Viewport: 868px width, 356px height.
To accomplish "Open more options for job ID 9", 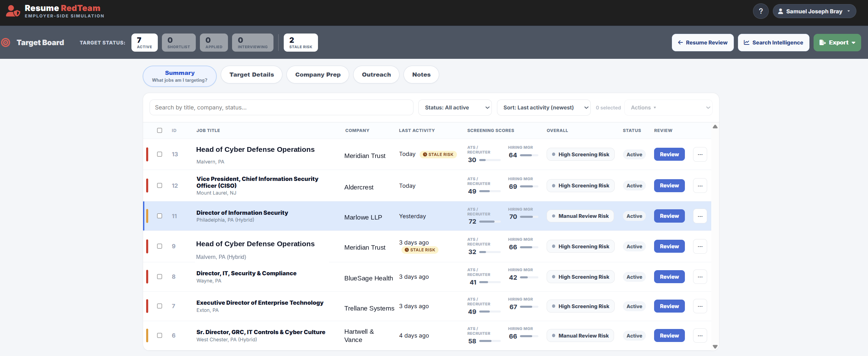I will [x=700, y=247].
